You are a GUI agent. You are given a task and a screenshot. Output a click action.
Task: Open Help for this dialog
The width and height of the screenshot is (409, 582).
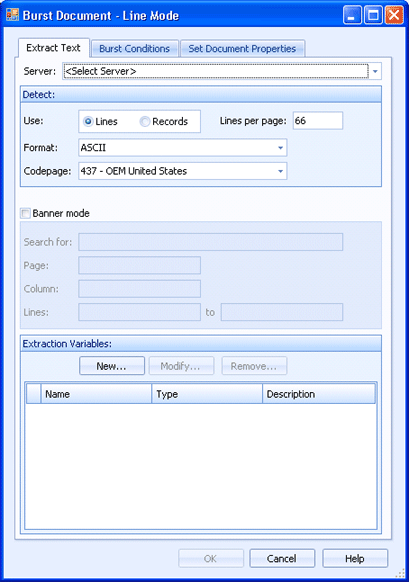[355, 558]
